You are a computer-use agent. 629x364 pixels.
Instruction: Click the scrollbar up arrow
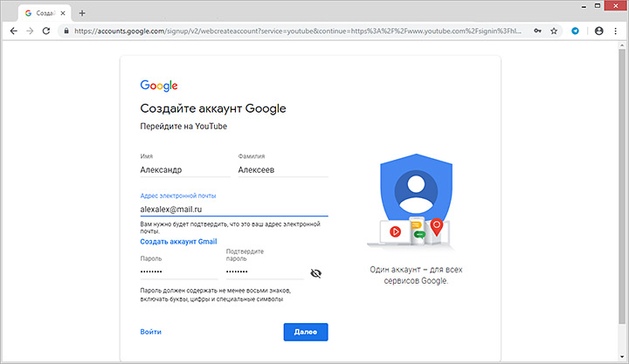pos(623,45)
